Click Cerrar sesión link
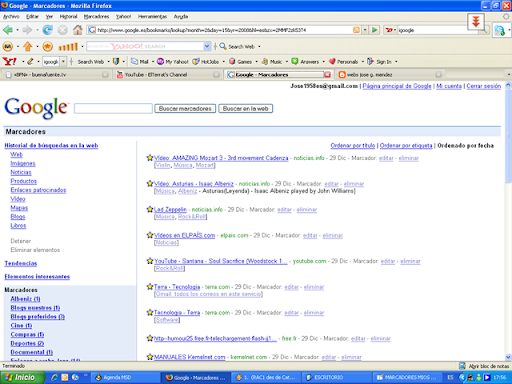Viewport: 512px width, 384px height. tap(484, 86)
